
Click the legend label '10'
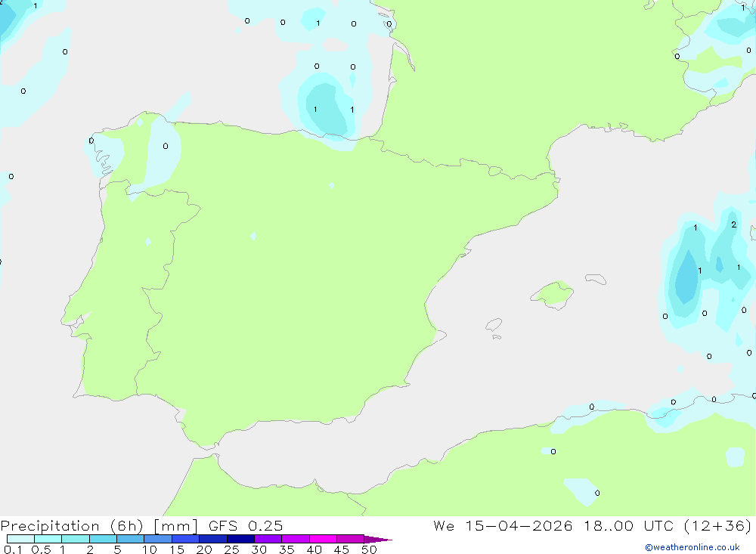150,549
